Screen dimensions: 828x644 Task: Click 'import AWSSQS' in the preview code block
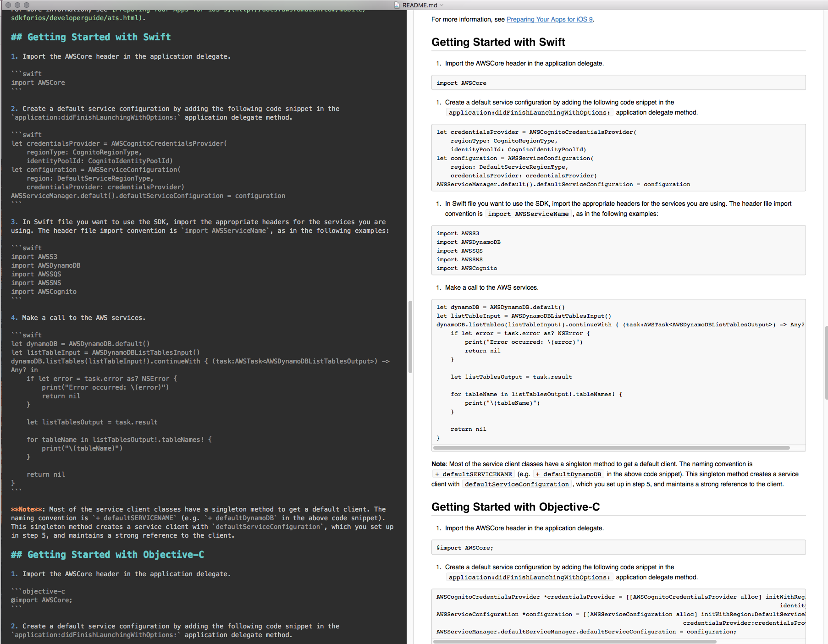point(459,251)
